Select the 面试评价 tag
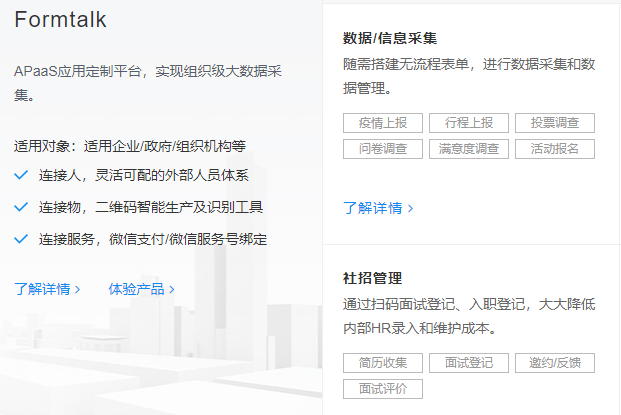 (x=382, y=389)
